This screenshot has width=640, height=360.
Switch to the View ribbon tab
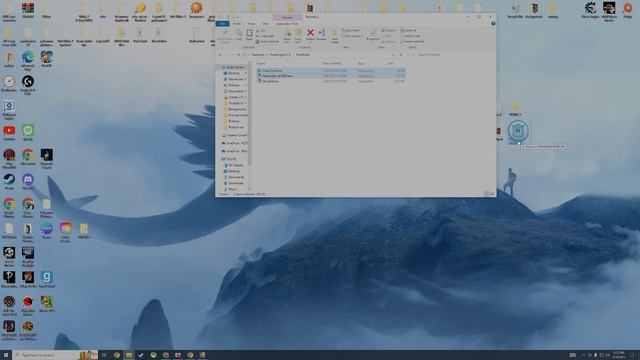click(x=265, y=24)
